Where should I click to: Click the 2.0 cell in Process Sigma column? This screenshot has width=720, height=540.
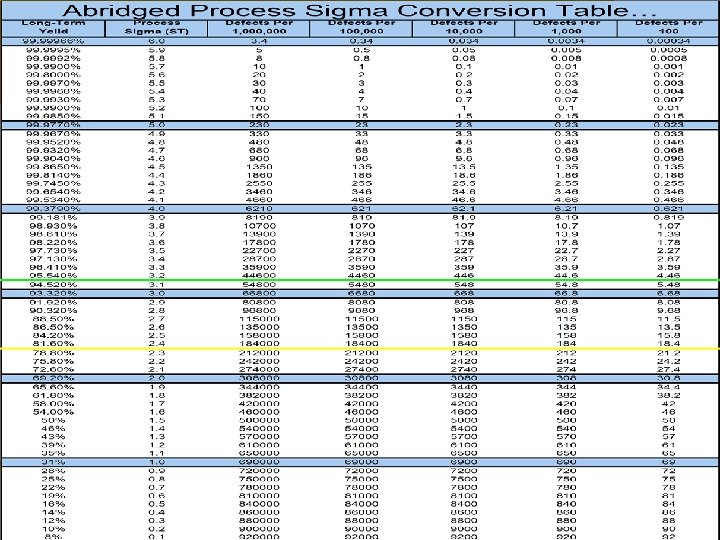pyautogui.click(x=157, y=378)
